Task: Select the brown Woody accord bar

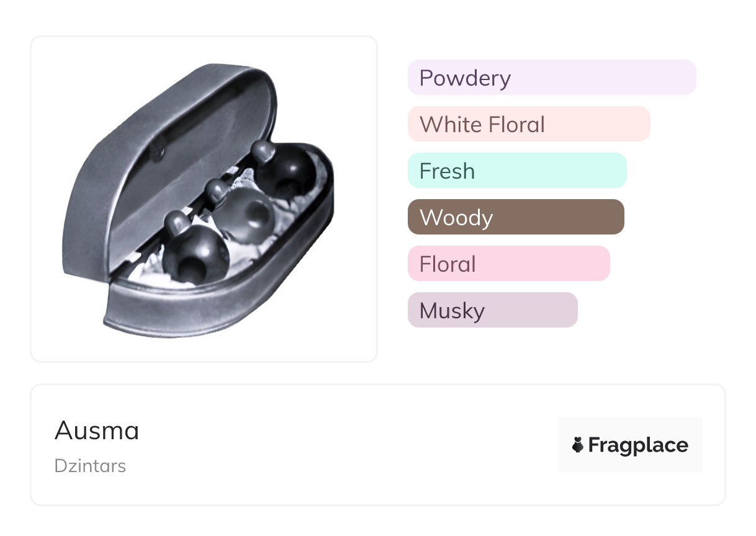Action: click(515, 217)
